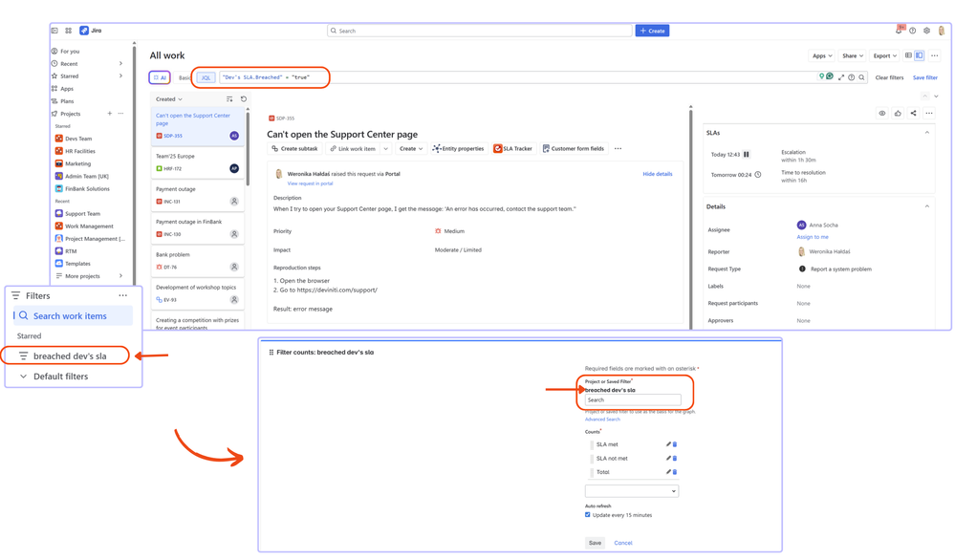Image resolution: width=955 pixels, height=560 pixels.
Task: Open the settings gear icon
Action: [927, 31]
